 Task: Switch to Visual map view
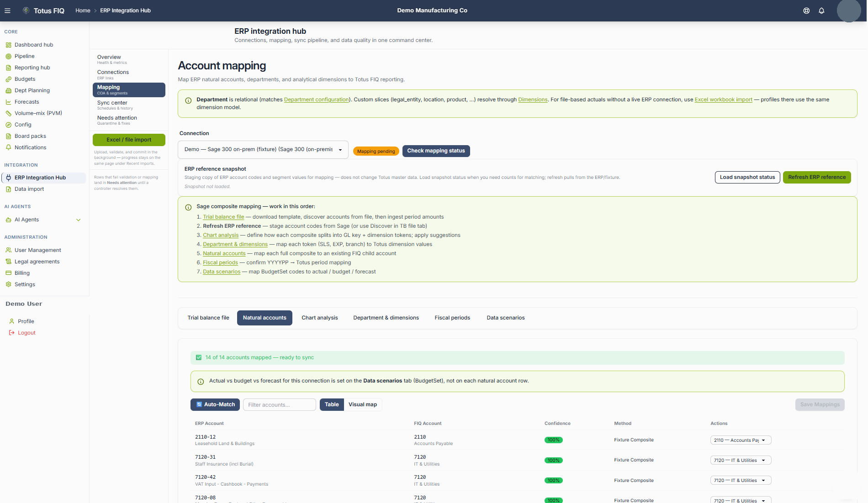click(363, 404)
